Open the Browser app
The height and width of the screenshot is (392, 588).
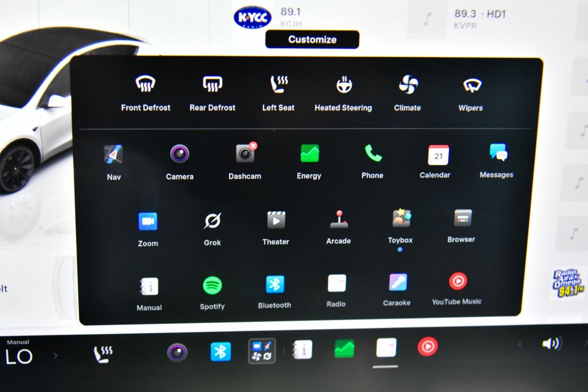[x=462, y=226]
